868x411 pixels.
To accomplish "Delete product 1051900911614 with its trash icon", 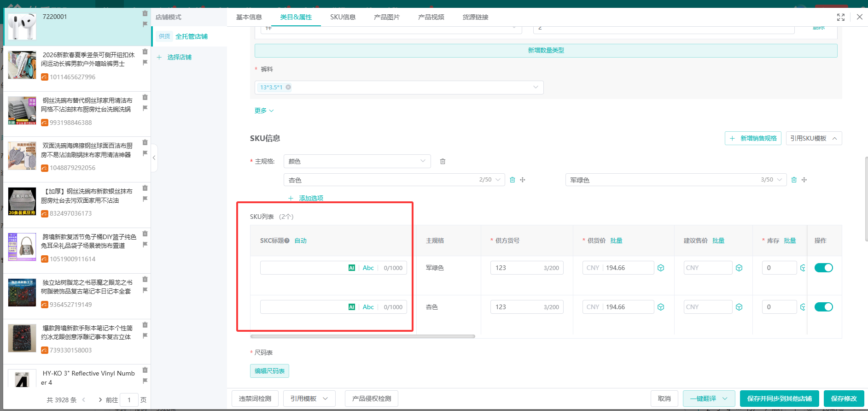I will coord(145,234).
